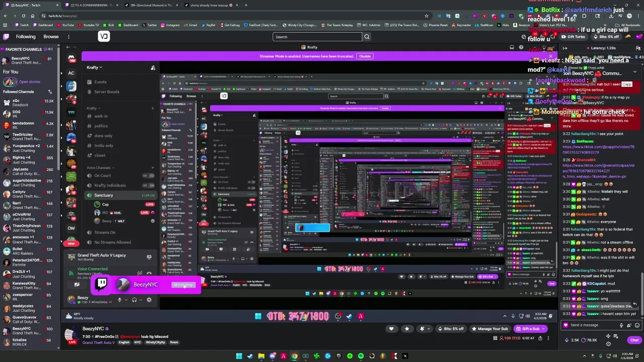This screenshot has height=362, width=644.
Task: Open the PayPal bookmark
Action: 208,25
